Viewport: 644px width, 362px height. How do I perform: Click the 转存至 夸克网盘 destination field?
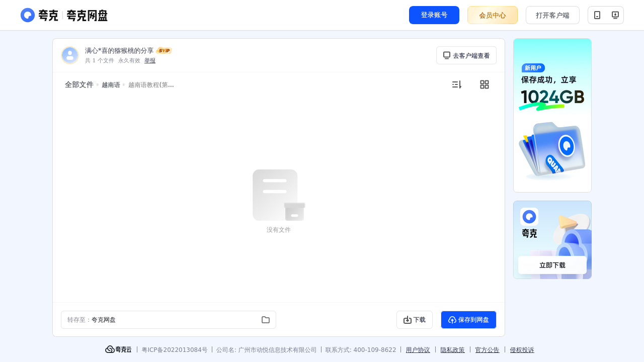(169, 320)
